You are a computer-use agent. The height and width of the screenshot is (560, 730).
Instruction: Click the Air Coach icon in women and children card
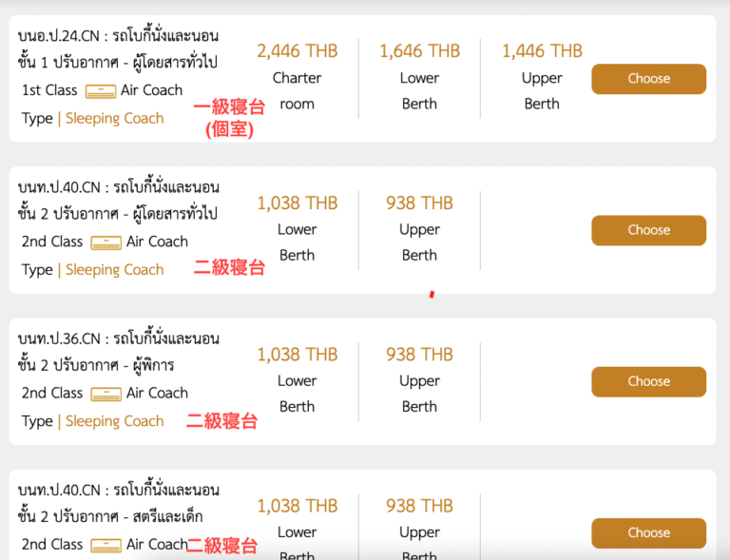pyautogui.click(x=106, y=545)
